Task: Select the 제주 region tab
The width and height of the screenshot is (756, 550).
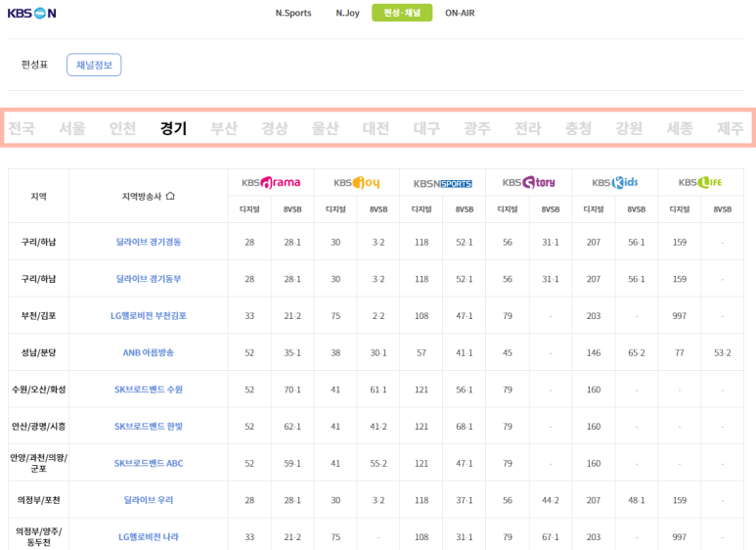Action: [730, 128]
